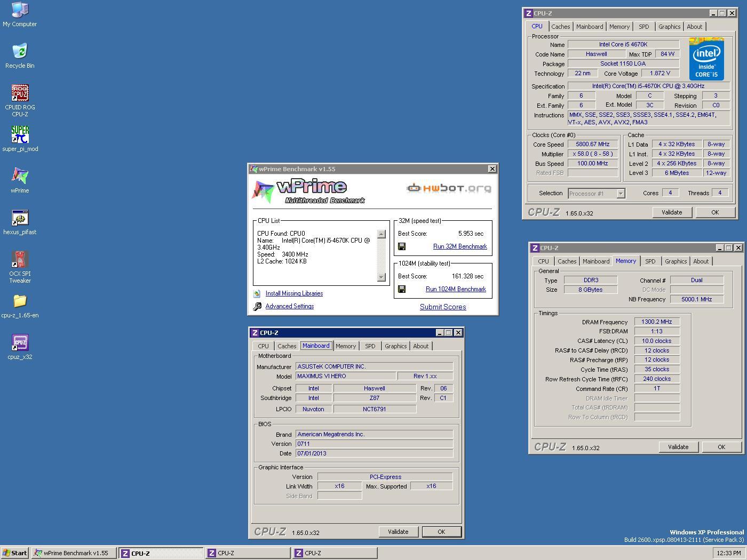Open the About tab in the CPU window
The image size is (747, 560).
coord(695,27)
